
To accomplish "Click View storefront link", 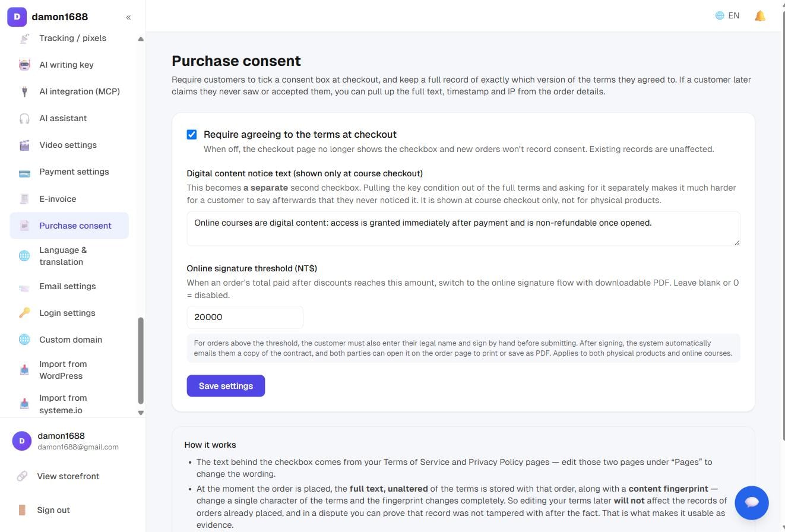I will click(68, 476).
